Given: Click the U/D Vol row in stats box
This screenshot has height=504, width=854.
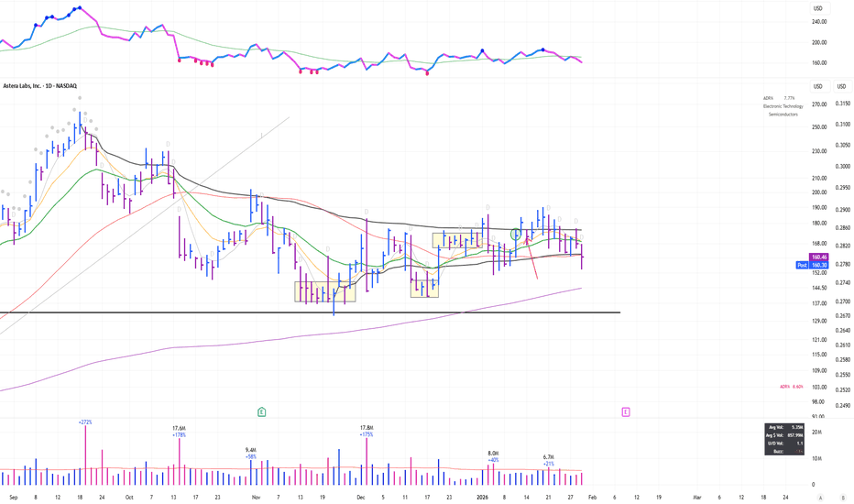Looking at the screenshot, I should pos(784,444).
